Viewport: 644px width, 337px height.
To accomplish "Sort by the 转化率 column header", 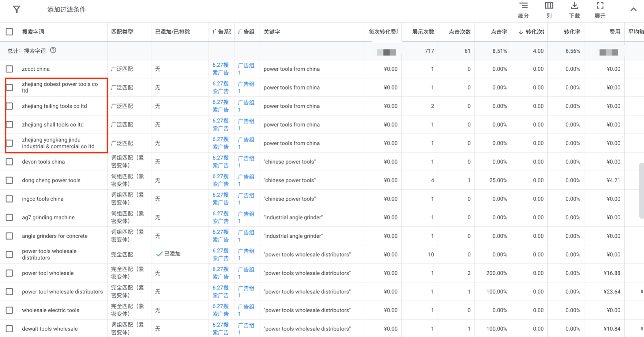I will pos(572,32).
